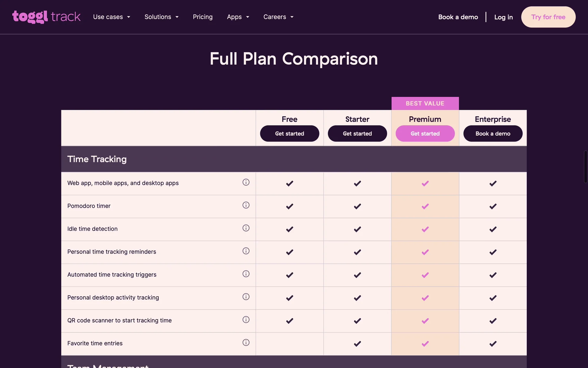Expand the Use cases dropdown

pyautogui.click(x=111, y=17)
